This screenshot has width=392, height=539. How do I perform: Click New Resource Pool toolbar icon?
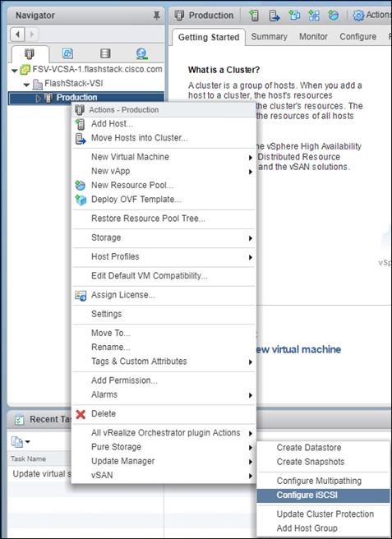pyautogui.click(x=333, y=16)
